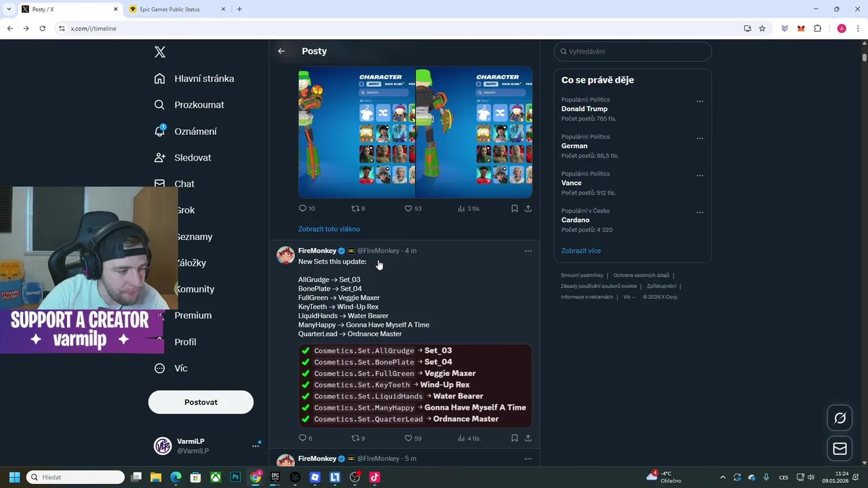
Task: Bookmark the character image post
Action: coord(515,209)
